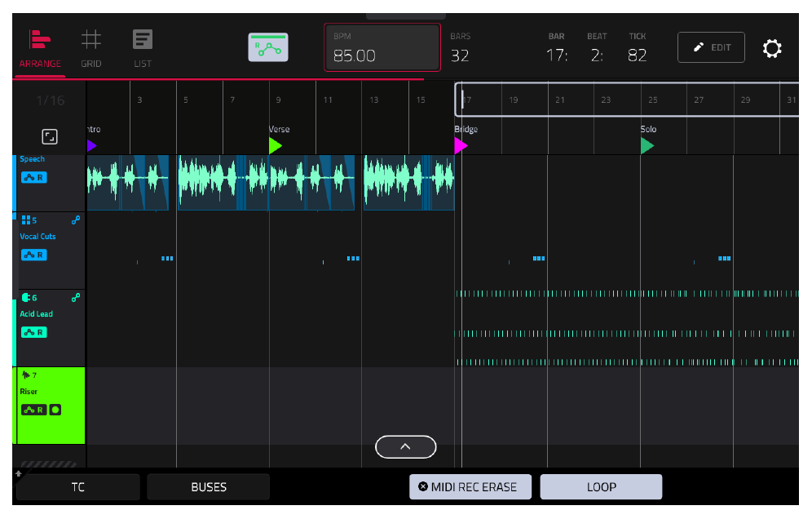This screenshot has width=812, height=519.
Task: Select the Solo marker flag
Action: 647,146
